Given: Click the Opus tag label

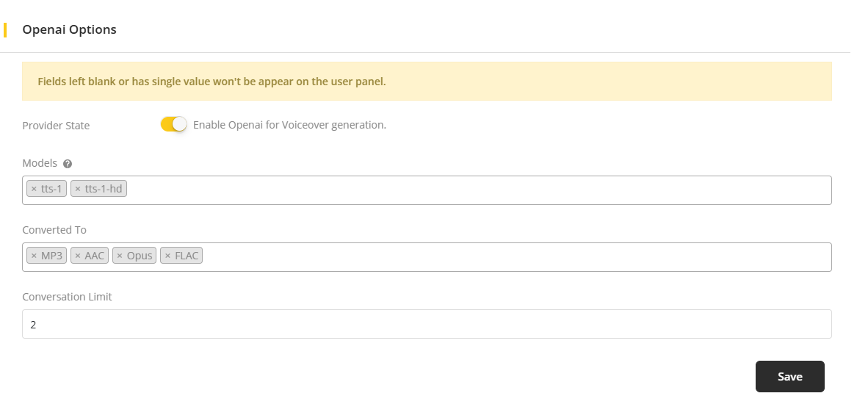Looking at the screenshot, I should pos(140,256).
